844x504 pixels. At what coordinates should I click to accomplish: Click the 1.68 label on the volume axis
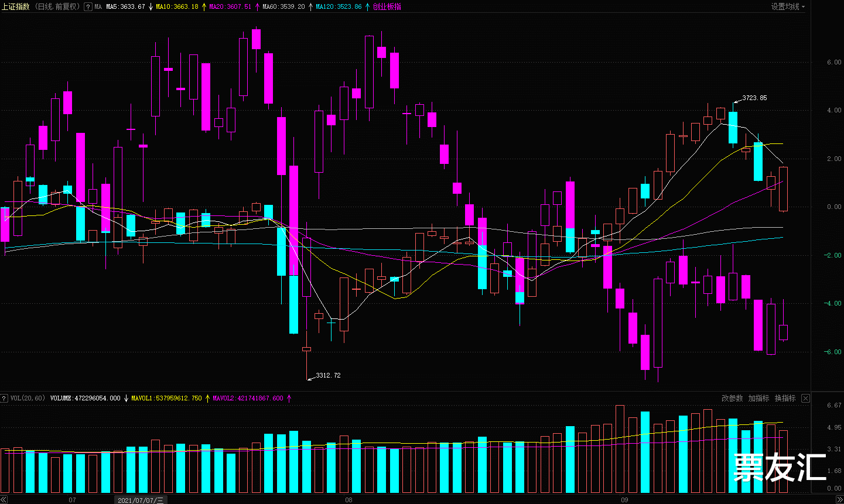click(834, 471)
